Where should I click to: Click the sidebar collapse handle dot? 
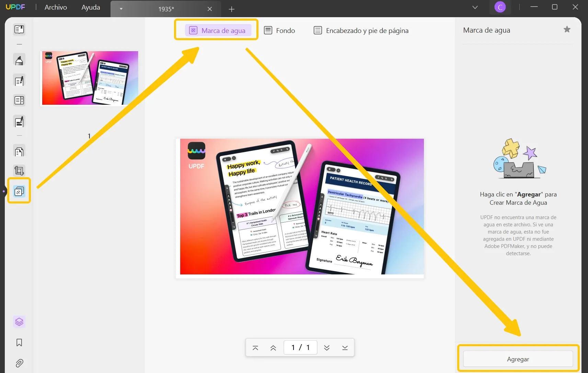4,191
